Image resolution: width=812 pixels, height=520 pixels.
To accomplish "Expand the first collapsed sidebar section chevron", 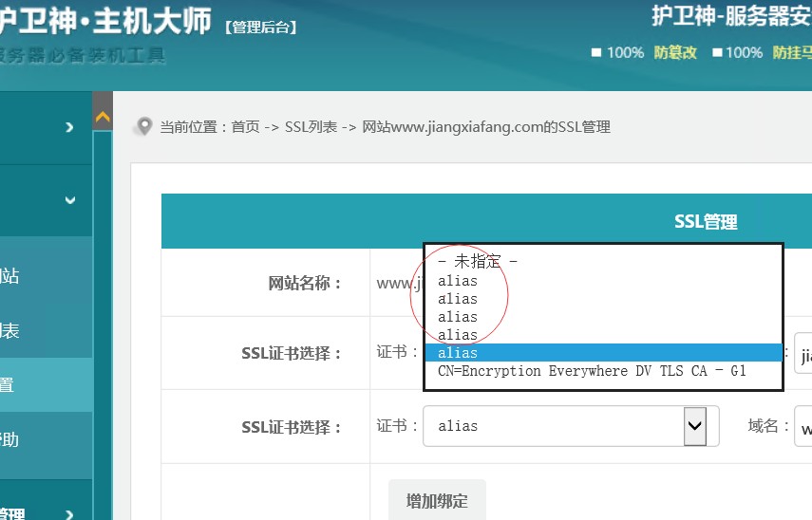I will 69,127.
